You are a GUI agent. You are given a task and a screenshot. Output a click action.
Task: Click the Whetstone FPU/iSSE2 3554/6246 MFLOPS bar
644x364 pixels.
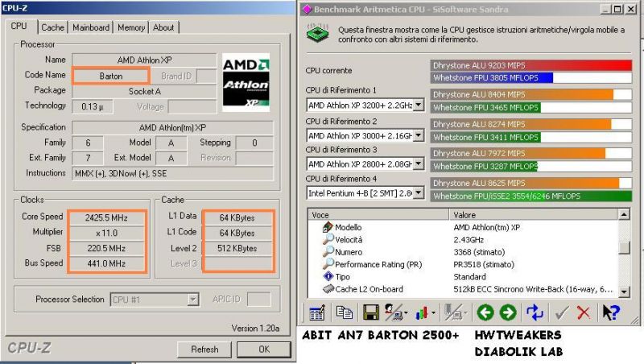531,196
